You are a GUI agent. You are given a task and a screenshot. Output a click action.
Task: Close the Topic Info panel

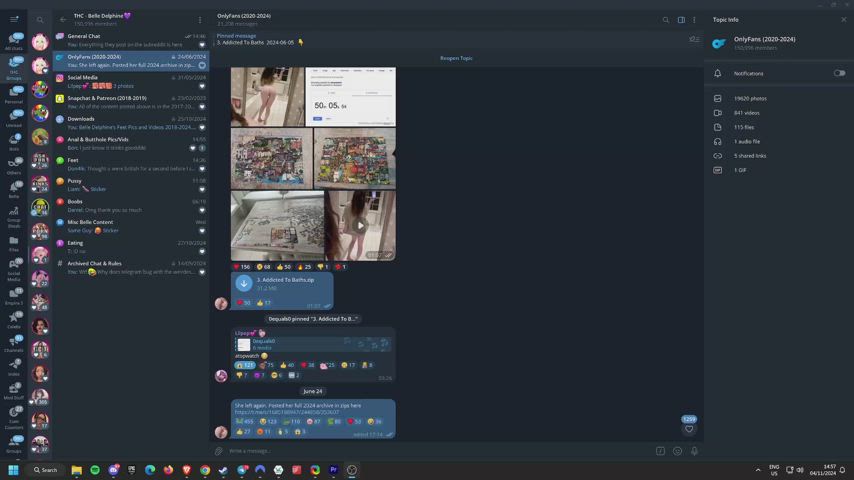pos(844,20)
